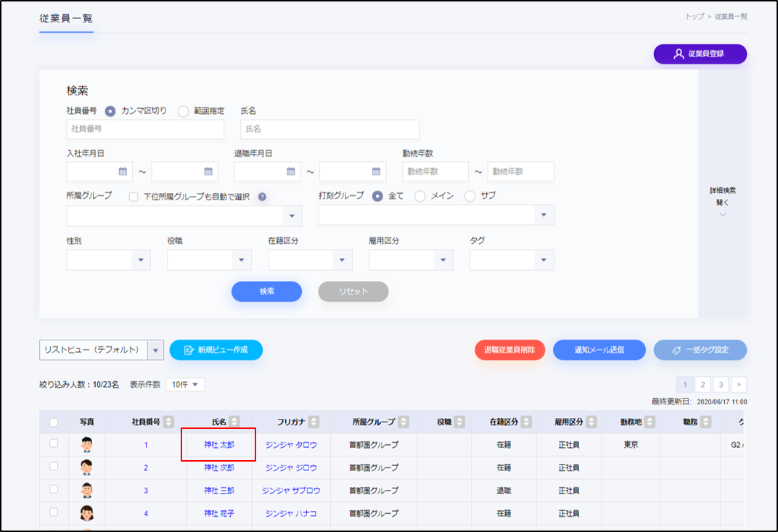This screenshot has height=532, width=778.
Task: Select the 範囲指定 radio button
Action: pyautogui.click(x=183, y=111)
